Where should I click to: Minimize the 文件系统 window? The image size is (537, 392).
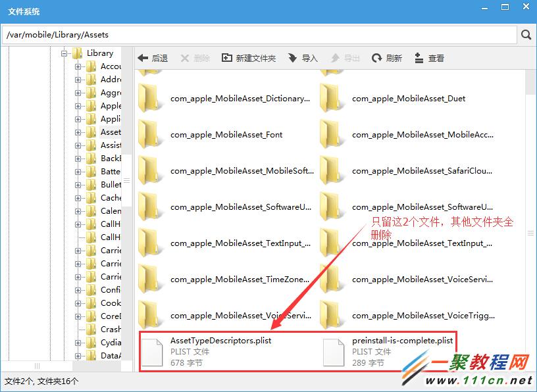tap(484, 7)
